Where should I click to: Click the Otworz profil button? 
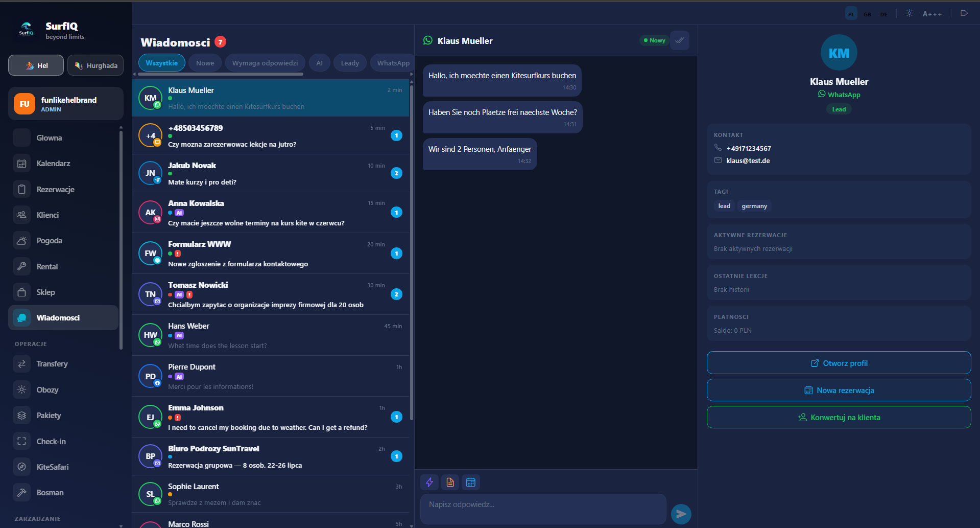[x=839, y=363]
